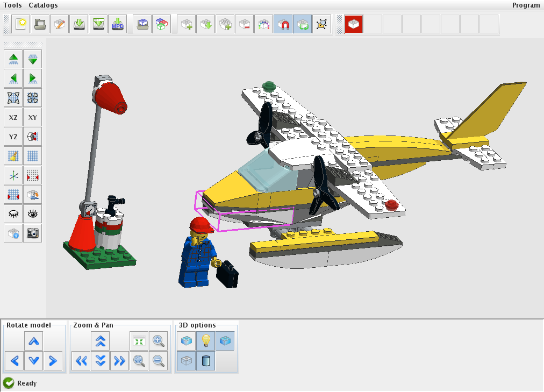The image size is (544, 392).
Task: Click dotted grid with red arrows icon
Action: point(33,175)
